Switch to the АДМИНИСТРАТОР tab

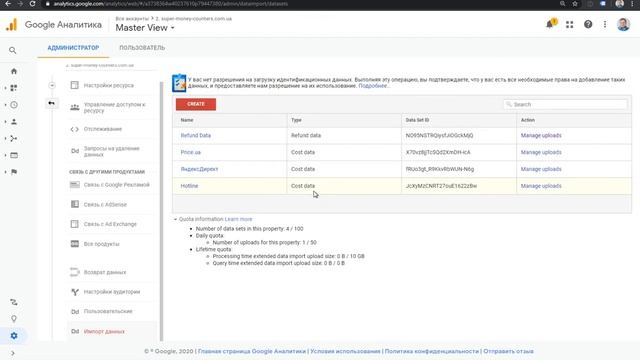[x=73, y=48]
